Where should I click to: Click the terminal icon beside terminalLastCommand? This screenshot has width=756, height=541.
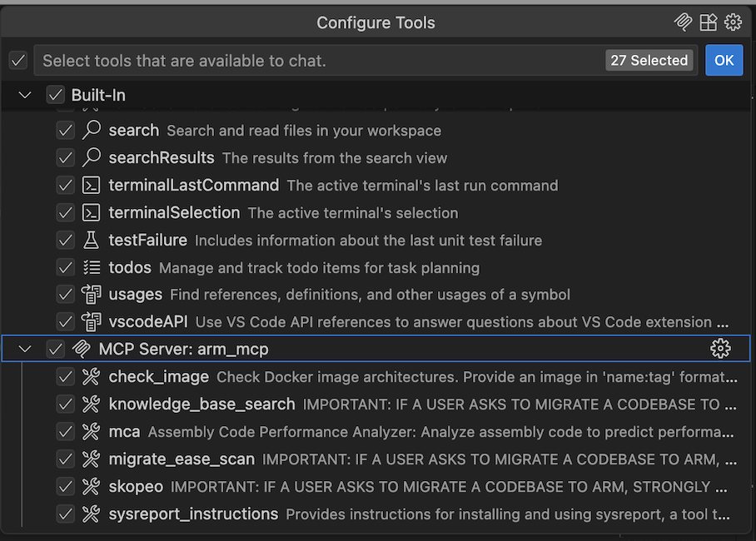[93, 185]
